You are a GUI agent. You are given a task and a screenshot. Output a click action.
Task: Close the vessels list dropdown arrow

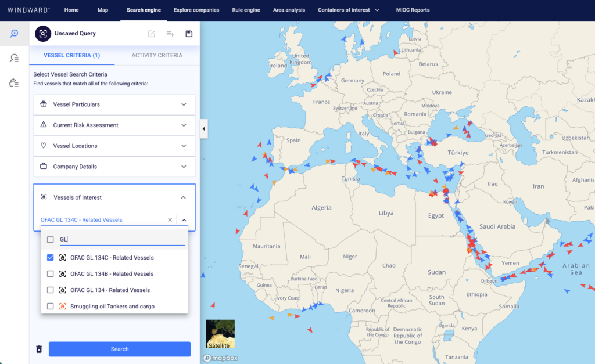pyautogui.click(x=184, y=220)
